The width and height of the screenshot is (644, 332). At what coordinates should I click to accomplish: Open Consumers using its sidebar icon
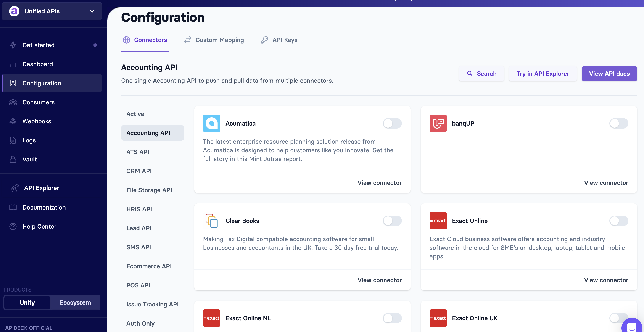tap(13, 102)
